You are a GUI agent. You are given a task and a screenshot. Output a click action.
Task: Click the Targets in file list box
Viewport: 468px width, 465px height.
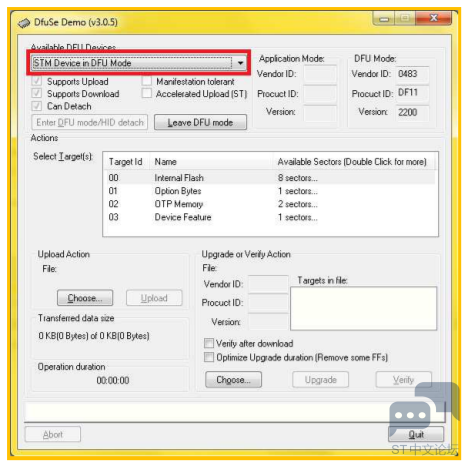tap(363, 308)
